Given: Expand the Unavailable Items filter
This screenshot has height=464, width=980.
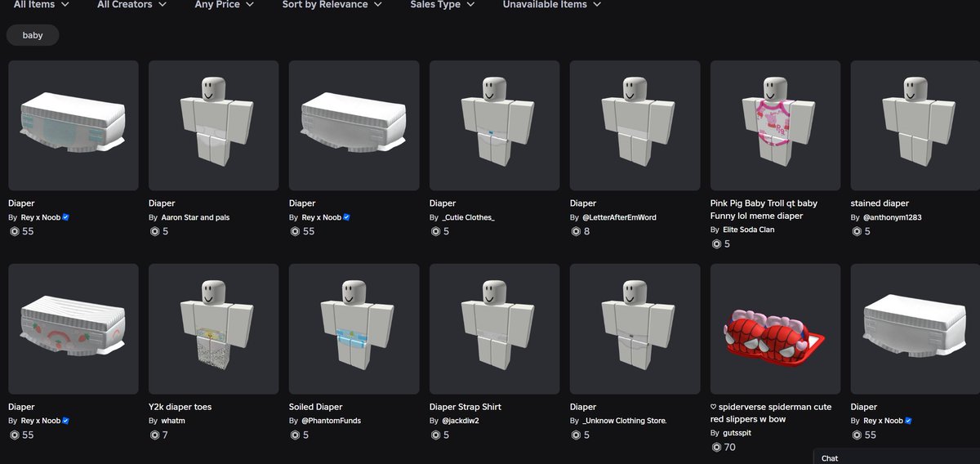Looking at the screenshot, I should [552, 5].
